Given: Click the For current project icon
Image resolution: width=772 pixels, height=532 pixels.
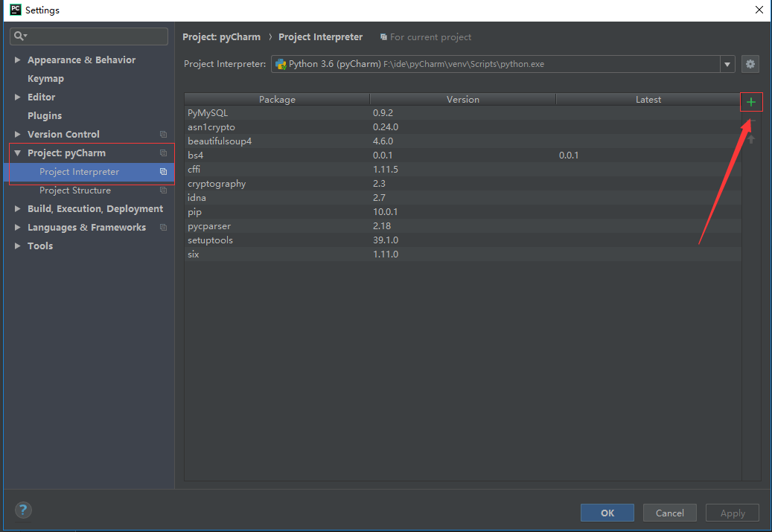Looking at the screenshot, I should point(383,37).
